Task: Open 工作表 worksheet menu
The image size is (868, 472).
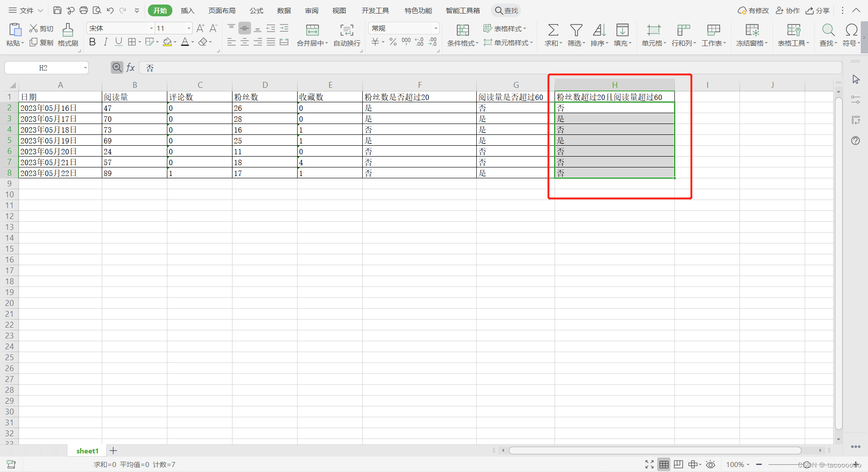Action: point(714,35)
